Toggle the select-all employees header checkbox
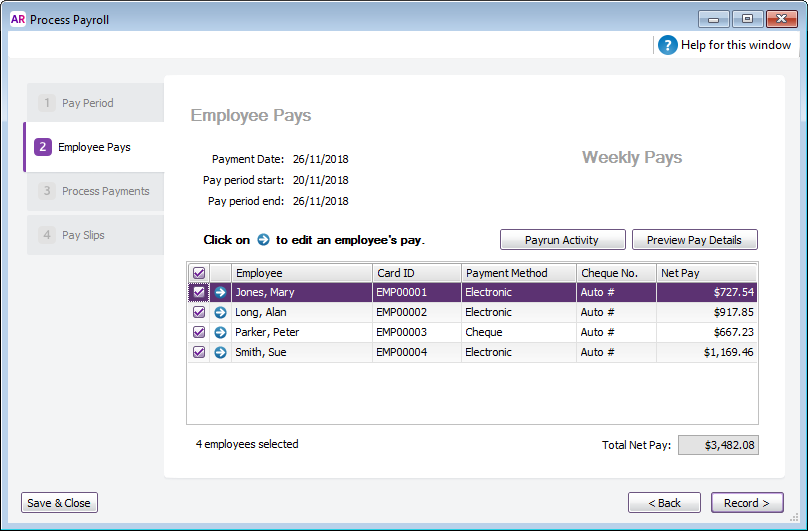 198,273
